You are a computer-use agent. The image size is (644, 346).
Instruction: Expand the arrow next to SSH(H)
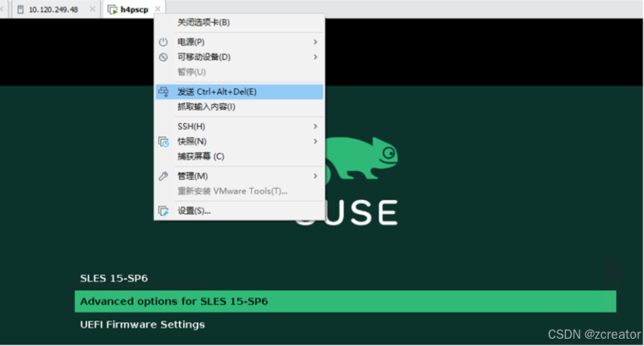pyautogui.click(x=316, y=126)
